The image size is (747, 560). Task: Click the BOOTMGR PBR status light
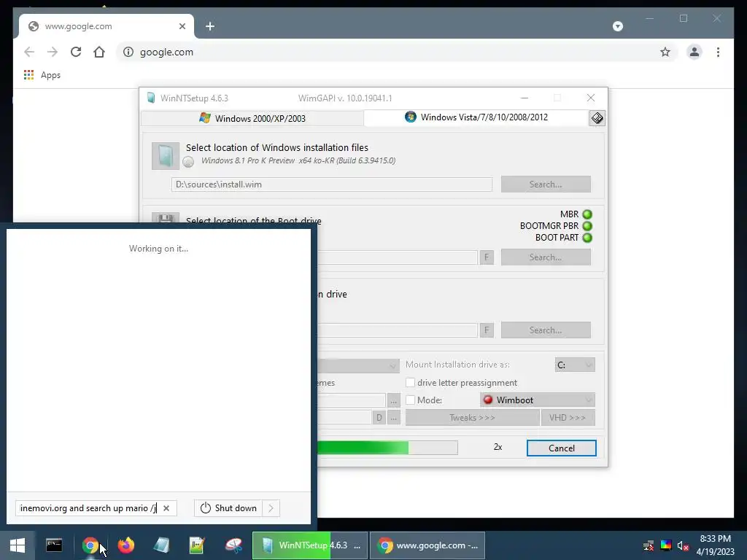point(587,226)
